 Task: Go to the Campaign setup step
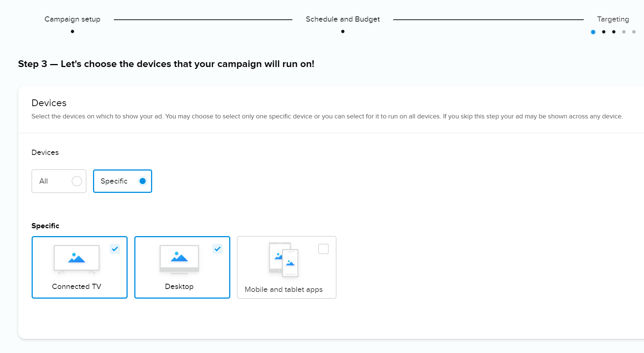click(73, 19)
